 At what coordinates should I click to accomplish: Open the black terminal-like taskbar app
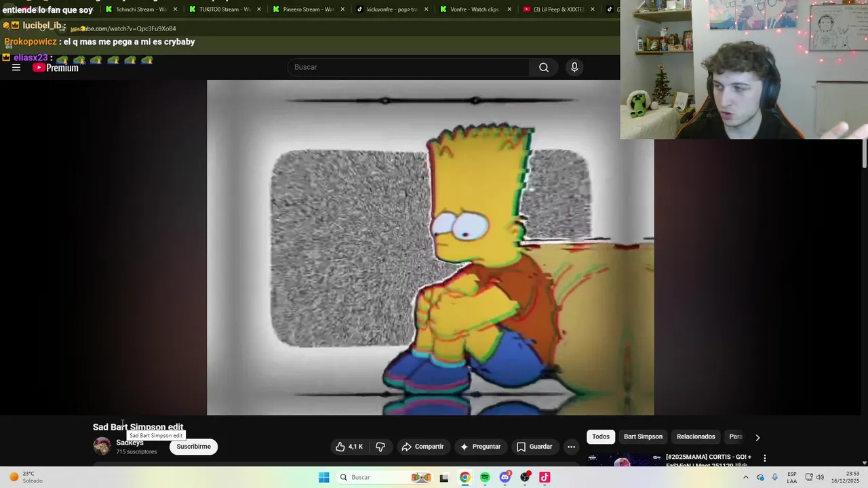click(x=444, y=478)
